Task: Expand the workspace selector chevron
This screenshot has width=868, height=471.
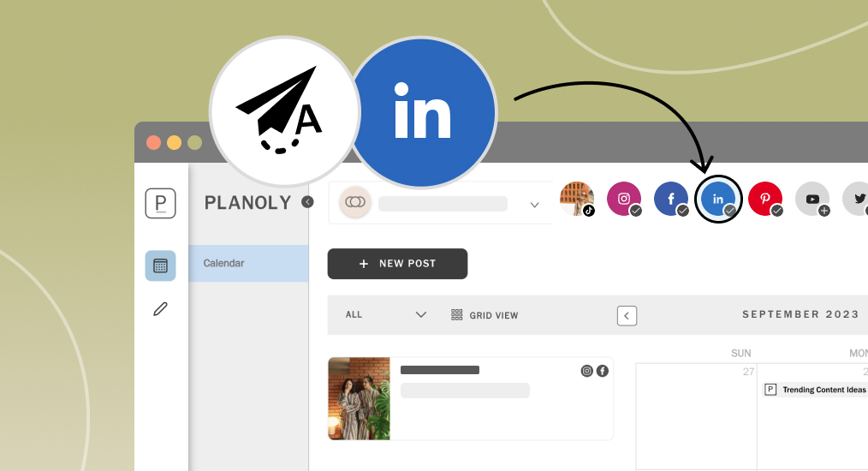Action: coord(534,205)
